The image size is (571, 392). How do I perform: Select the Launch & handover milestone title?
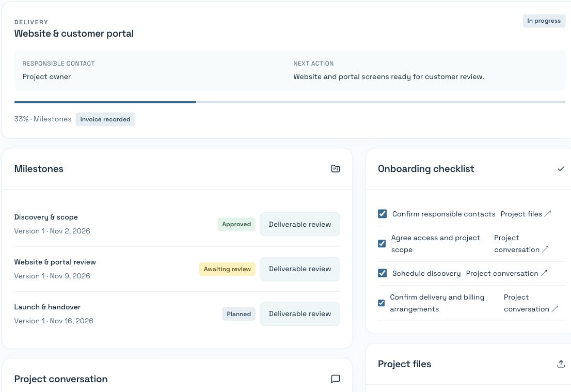coord(47,307)
